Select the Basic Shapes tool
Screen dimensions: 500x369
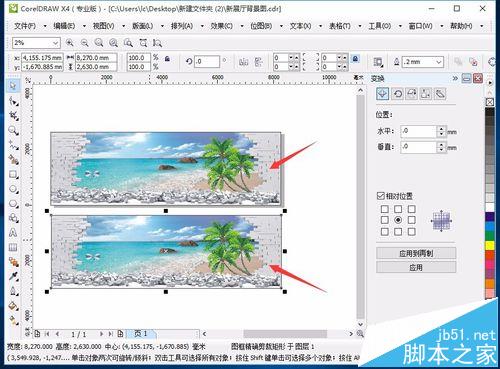pyautogui.click(x=13, y=218)
